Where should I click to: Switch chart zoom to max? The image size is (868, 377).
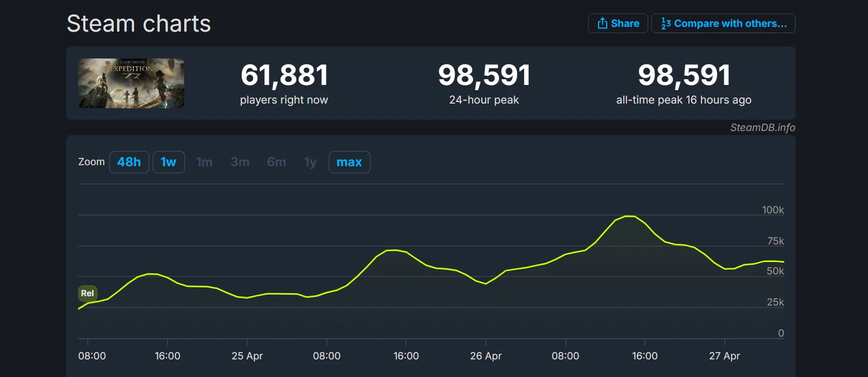pyautogui.click(x=349, y=162)
